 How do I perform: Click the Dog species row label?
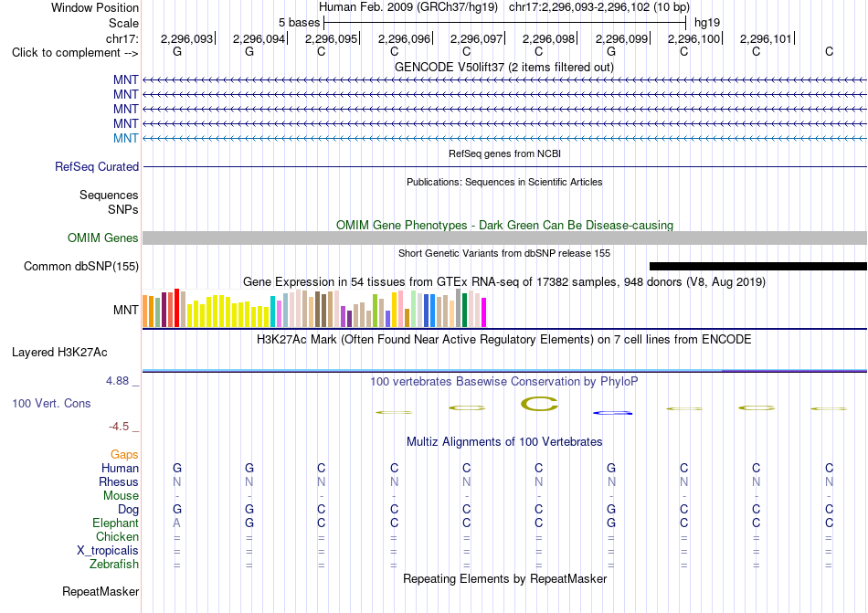click(x=128, y=509)
